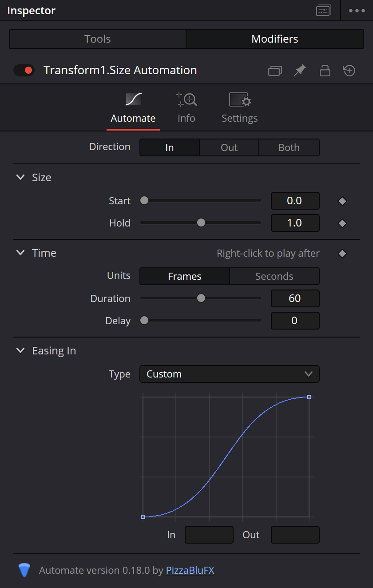Open the Automate page tab
The height and width of the screenshot is (588, 373).
click(133, 108)
